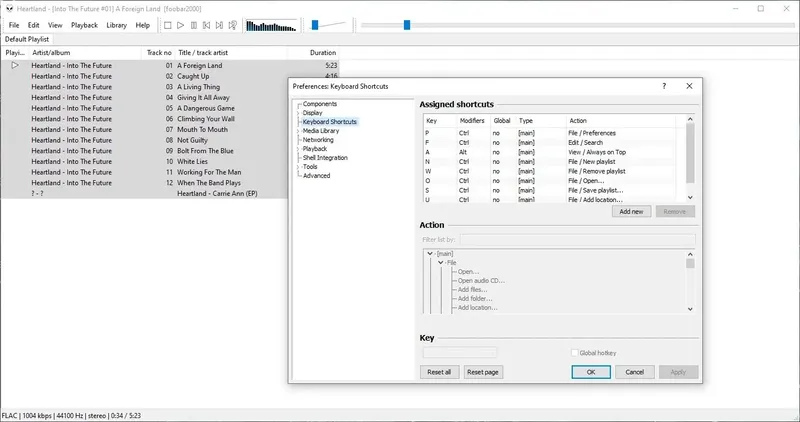Viewport: 800px width, 422px height.
Task: Select the File / Preferences shortcut row
Action: coord(549,133)
